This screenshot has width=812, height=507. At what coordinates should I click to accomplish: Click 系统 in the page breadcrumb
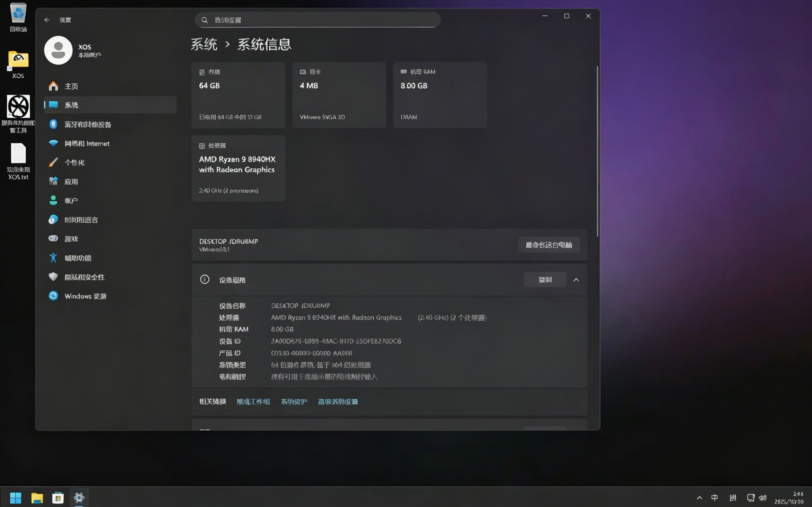(x=204, y=44)
